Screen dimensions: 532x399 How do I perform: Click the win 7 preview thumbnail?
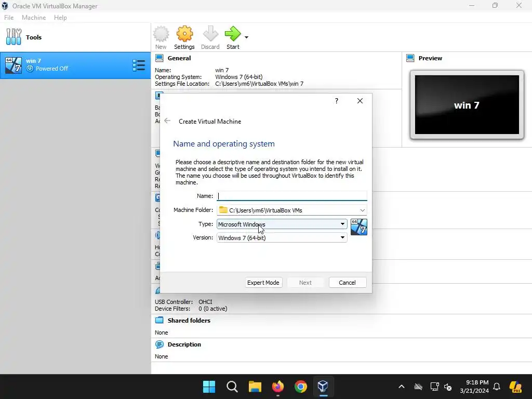467,105
